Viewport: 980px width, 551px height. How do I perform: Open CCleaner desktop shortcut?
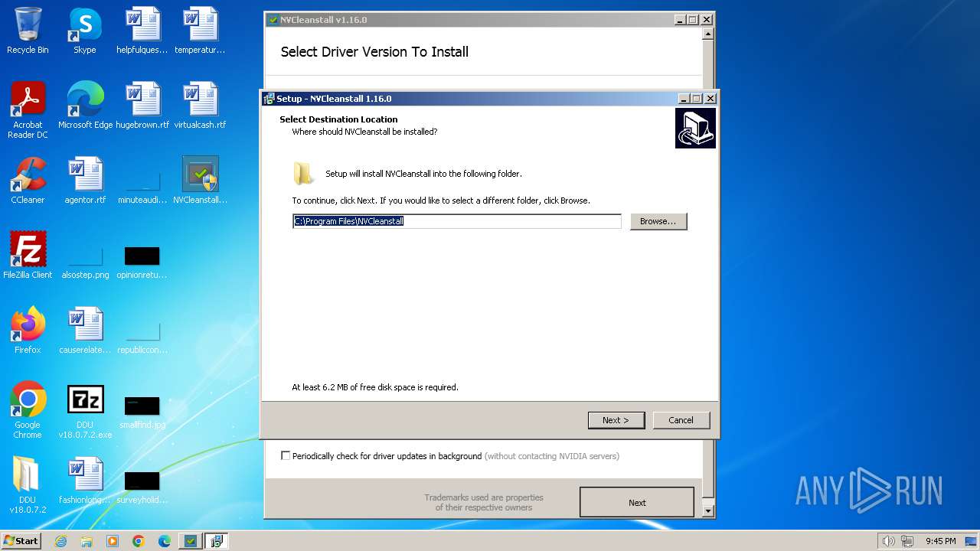tap(28, 181)
